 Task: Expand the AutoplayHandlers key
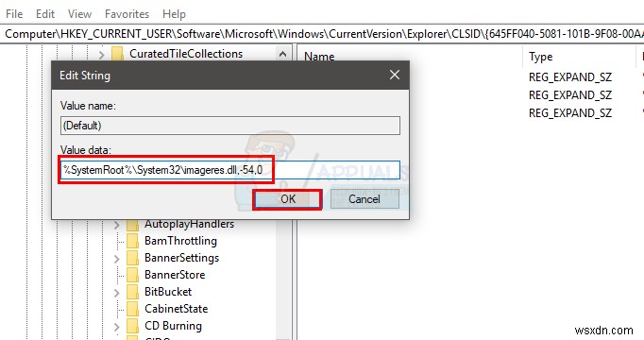click(117, 225)
